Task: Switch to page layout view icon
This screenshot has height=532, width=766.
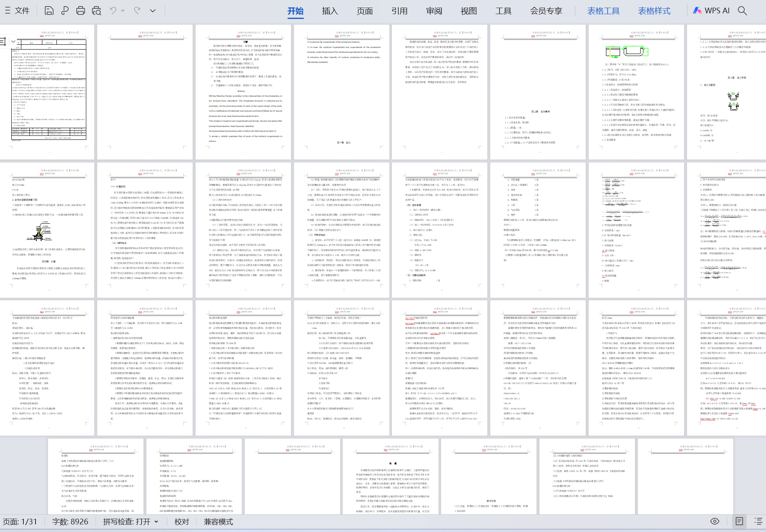Action: click(x=739, y=522)
